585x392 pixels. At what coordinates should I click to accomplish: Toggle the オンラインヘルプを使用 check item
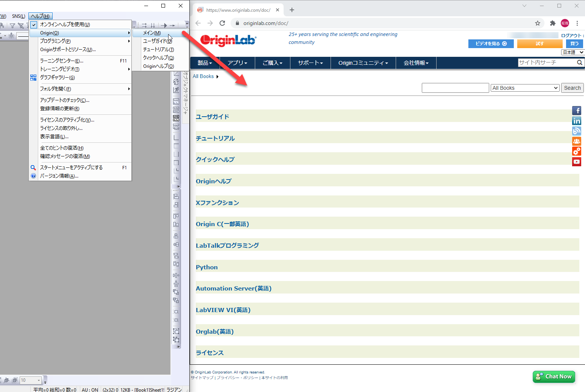80,25
